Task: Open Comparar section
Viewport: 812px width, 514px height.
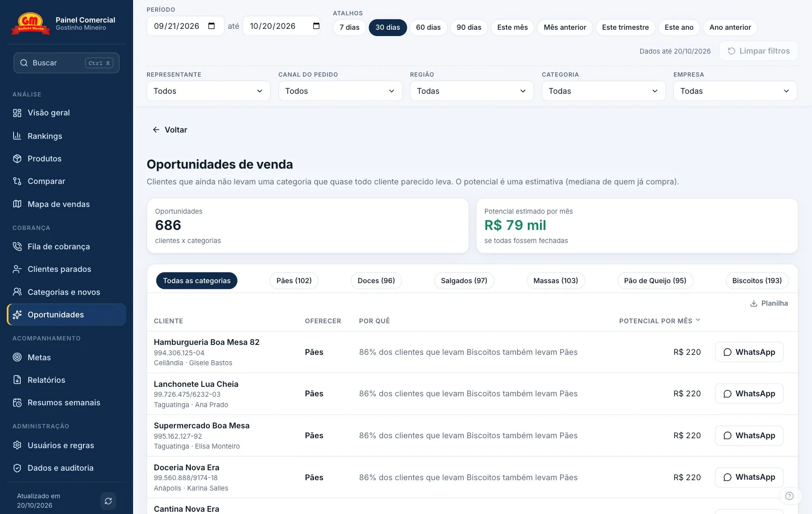Action: point(66,181)
